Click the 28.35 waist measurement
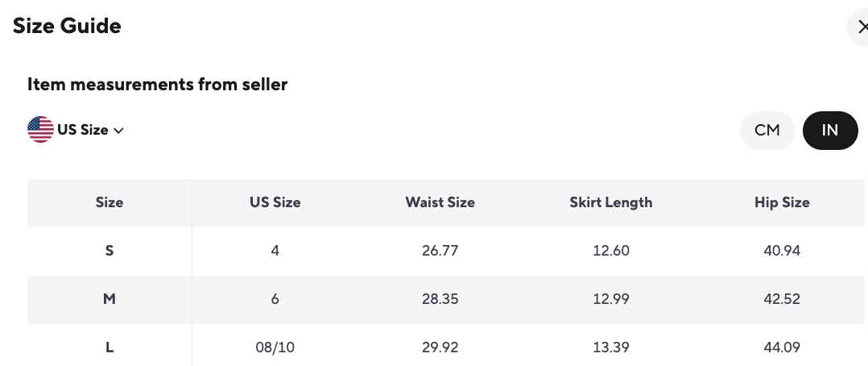This screenshot has width=868, height=366. coord(440,299)
